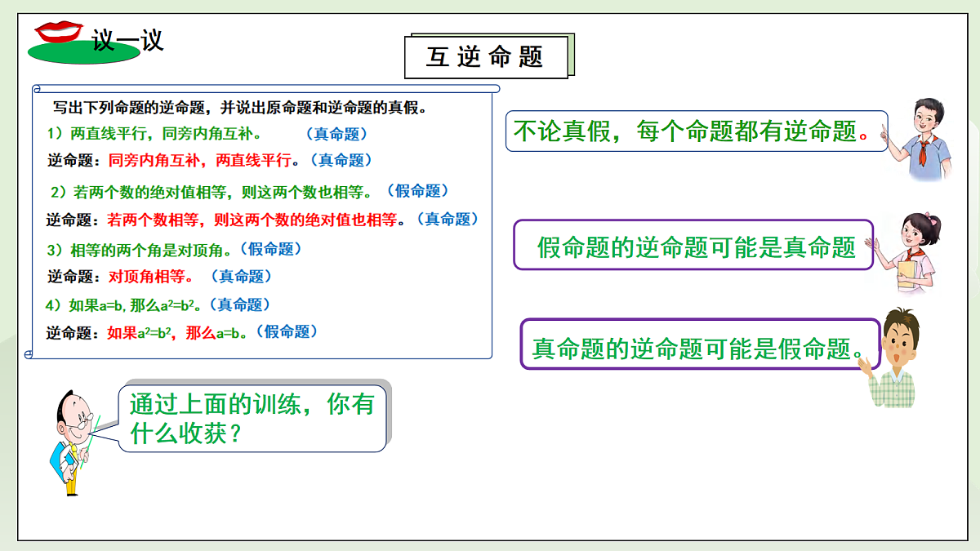Click proposition 4 如果a=b,那么a²=b²
Screen dimensions: 980x551
click(x=123, y=305)
